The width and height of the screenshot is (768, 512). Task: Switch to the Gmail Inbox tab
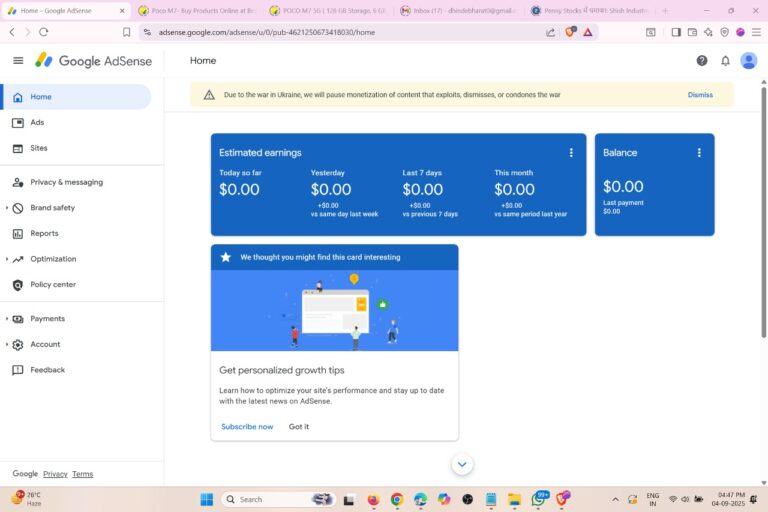pos(459,10)
